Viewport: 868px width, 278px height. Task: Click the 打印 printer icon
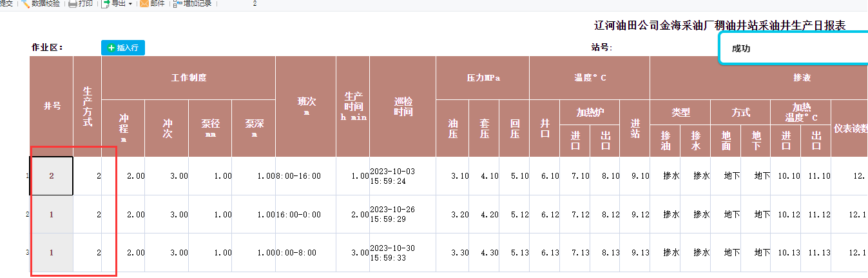point(72,4)
